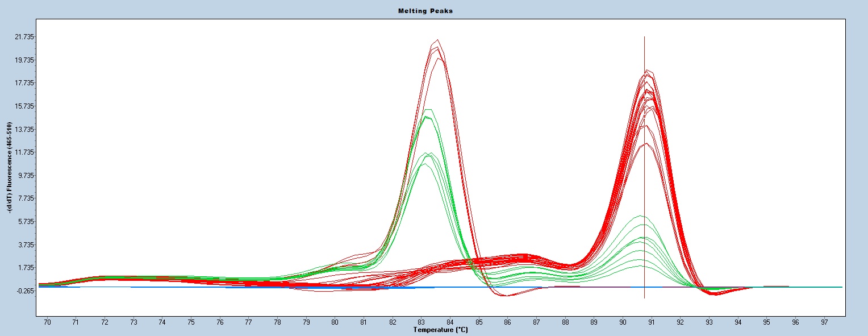Select the small green peak near 90.6°C

pos(640,217)
